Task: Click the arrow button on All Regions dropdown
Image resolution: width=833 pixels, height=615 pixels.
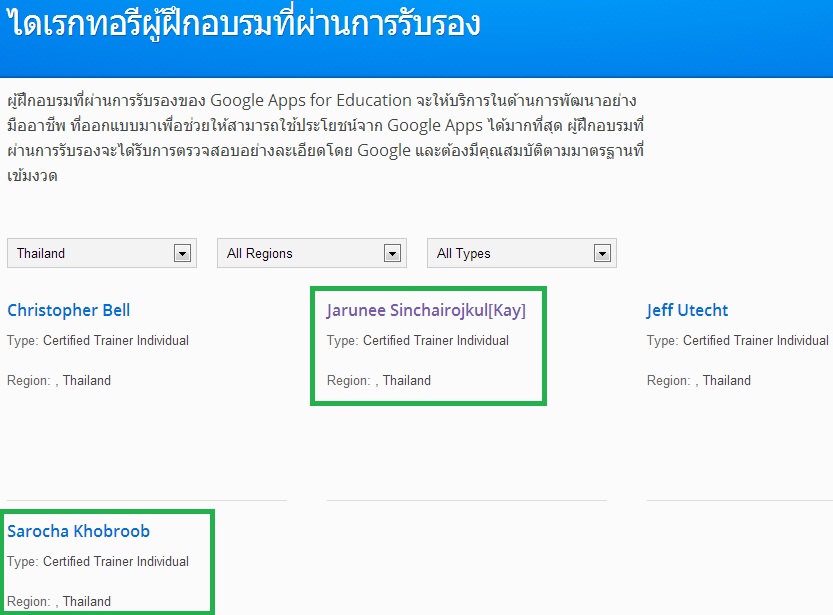Action: 392,254
